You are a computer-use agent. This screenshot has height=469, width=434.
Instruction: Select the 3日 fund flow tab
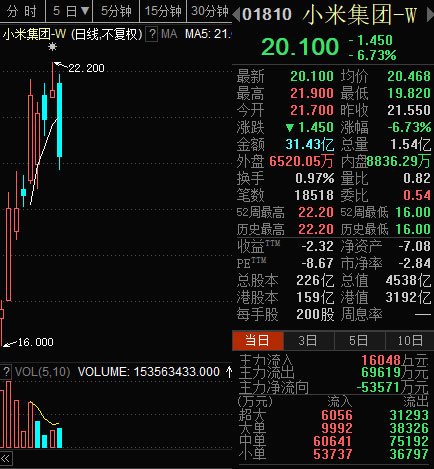pyautogui.click(x=308, y=341)
